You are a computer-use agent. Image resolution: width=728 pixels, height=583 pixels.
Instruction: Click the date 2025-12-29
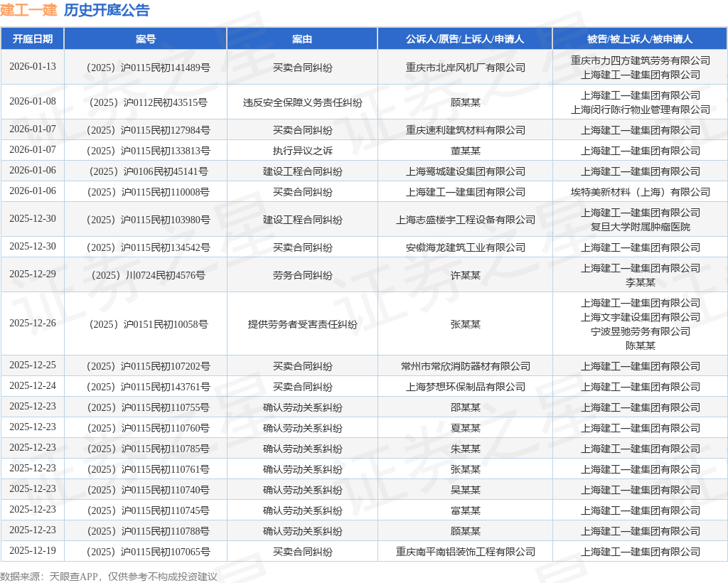33,274
